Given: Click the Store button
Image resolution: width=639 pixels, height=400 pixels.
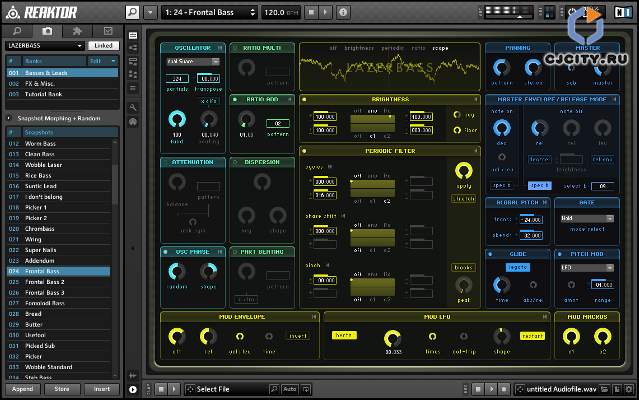Looking at the screenshot, I should click(x=62, y=389).
